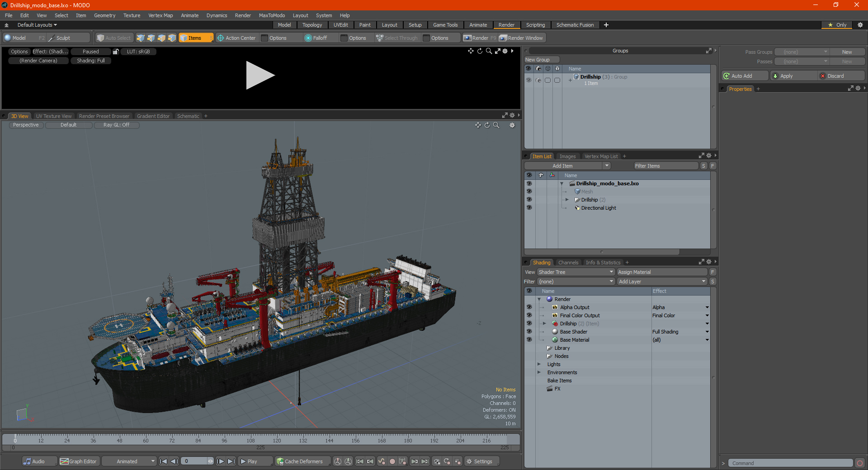Image resolution: width=868 pixels, height=470 pixels.
Task: Open Default Layouts dropdown
Action: [37, 25]
